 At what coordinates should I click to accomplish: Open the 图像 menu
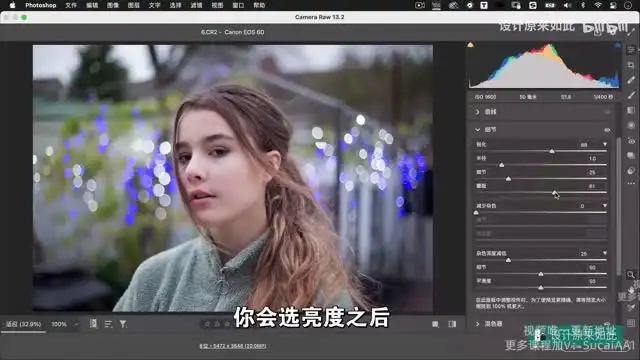tap(113, 5)
